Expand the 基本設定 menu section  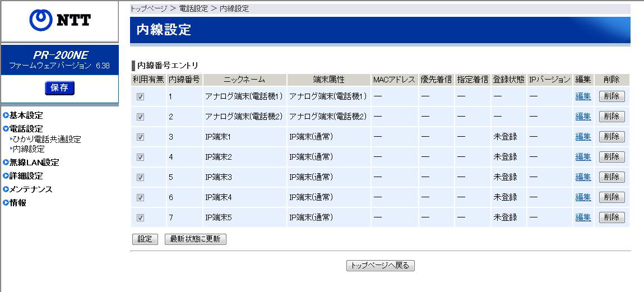click(x=26, y=115)
